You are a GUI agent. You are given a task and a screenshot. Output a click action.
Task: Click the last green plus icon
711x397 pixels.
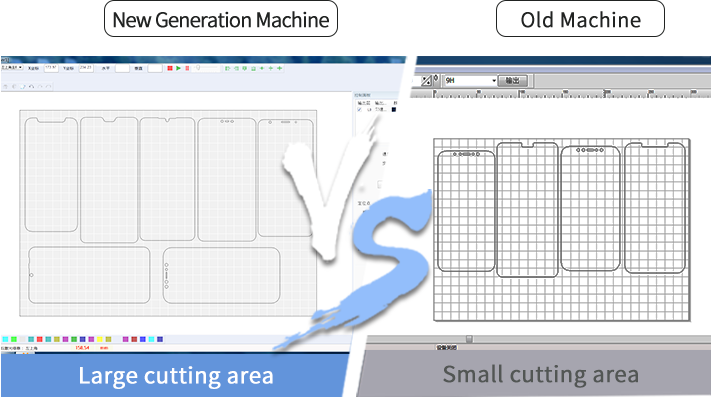(x=280, y=68)
